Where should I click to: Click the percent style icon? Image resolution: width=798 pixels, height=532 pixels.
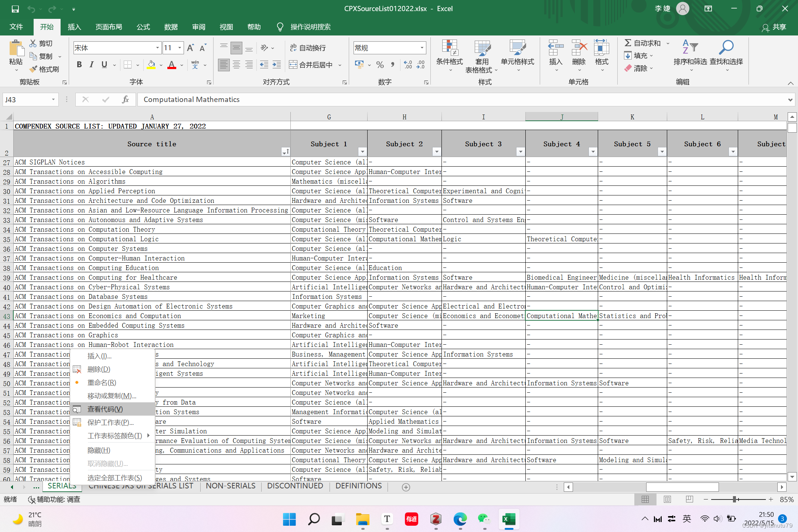click(380, 65)
